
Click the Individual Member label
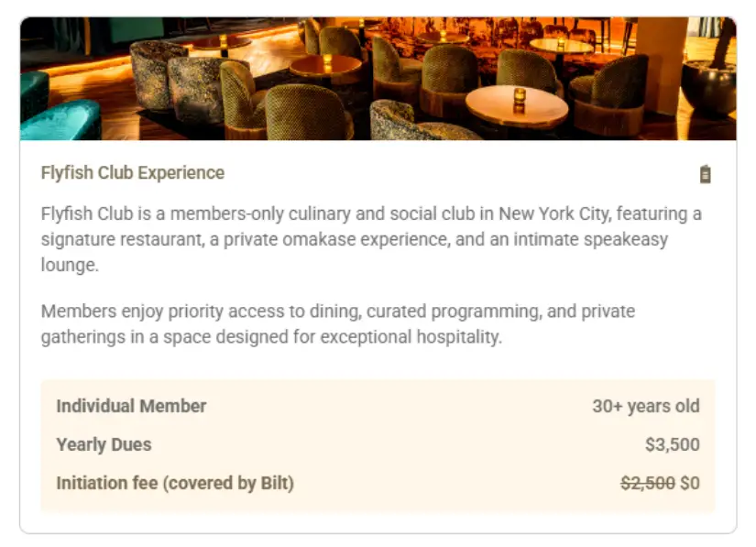point(131,406)
